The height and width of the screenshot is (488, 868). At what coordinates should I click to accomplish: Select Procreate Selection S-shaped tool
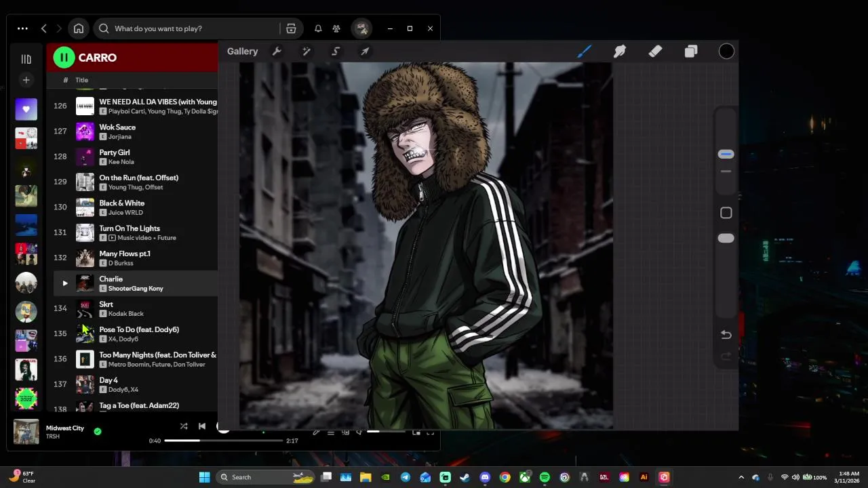336,52
